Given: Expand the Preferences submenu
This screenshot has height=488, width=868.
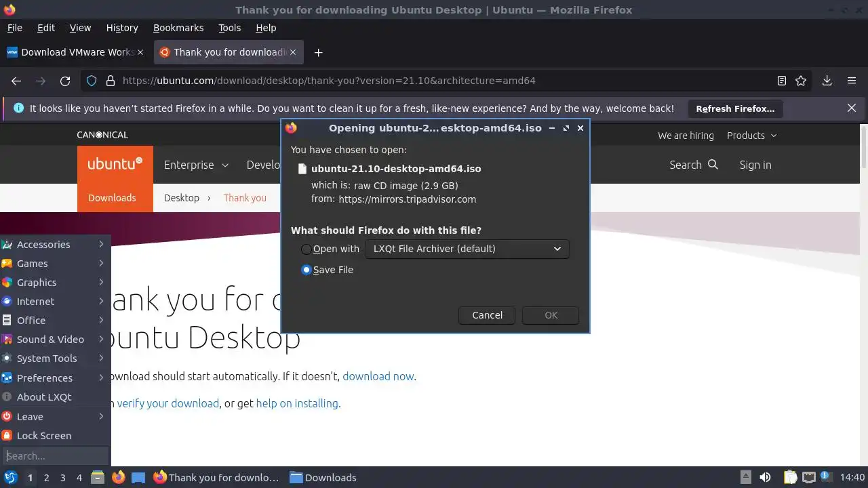Looking at the screenshot, I should 56,378.
